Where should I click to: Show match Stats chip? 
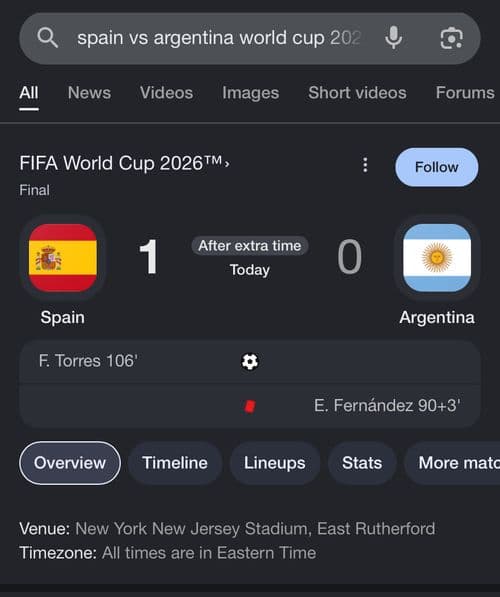[362, 463]
